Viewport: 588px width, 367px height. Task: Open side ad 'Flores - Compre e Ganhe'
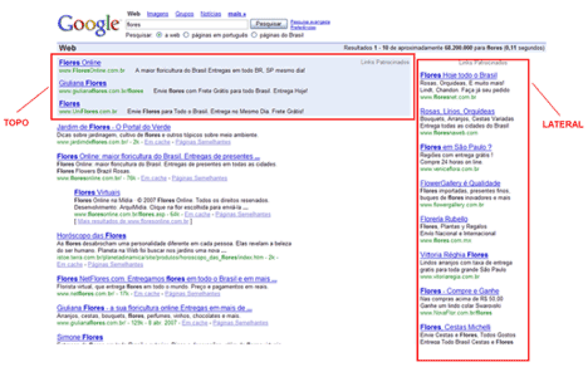click(460, 291)
